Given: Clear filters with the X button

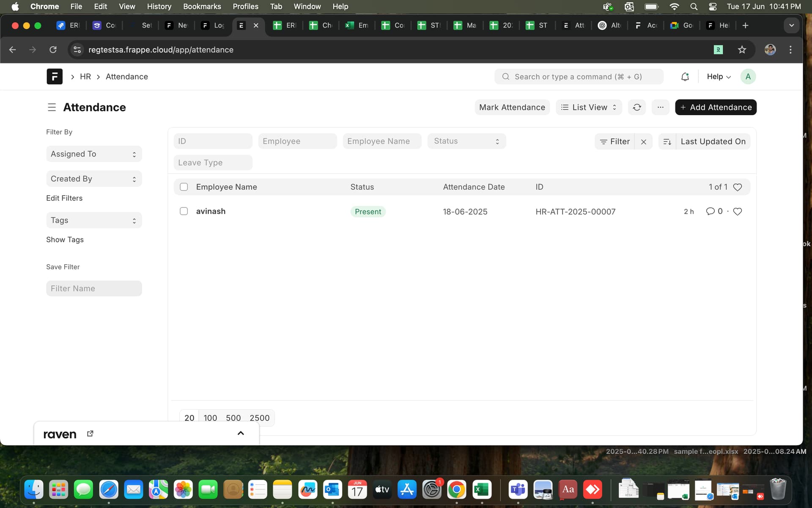Looking at the screenshot, I should tap(643, 142).
